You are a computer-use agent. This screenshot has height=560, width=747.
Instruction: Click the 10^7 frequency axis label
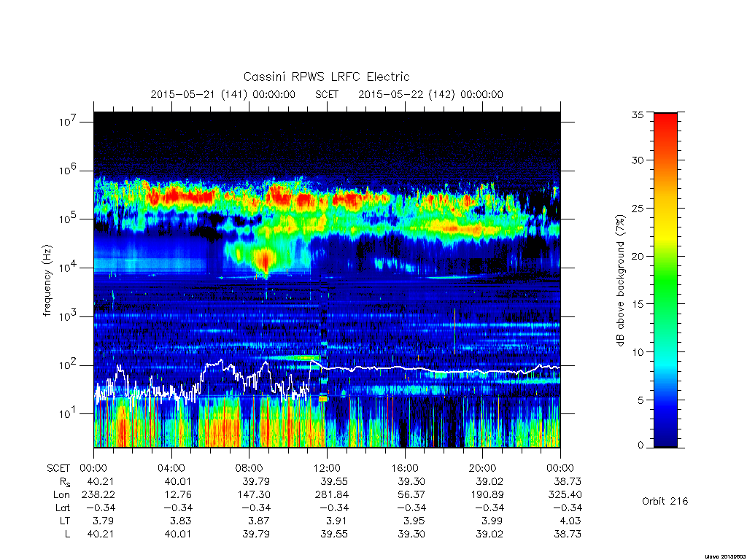[68, 122]
